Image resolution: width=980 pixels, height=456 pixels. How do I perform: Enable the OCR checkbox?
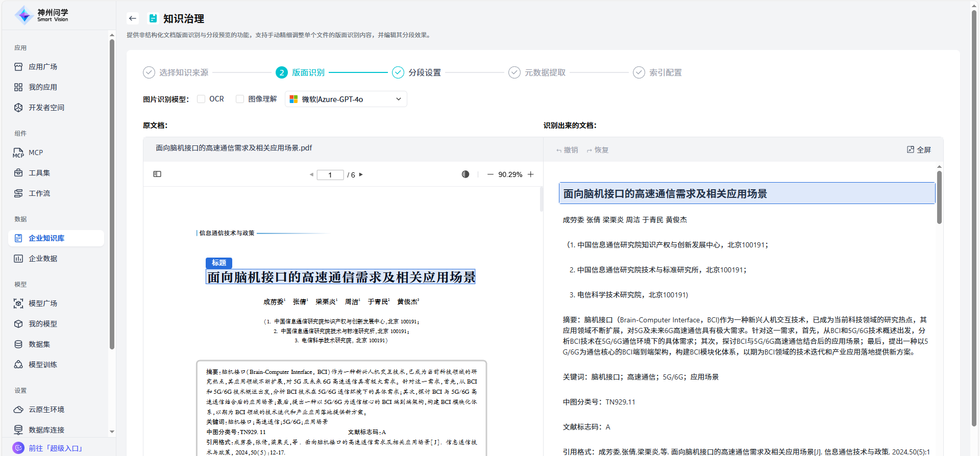[x=201, y=99]
